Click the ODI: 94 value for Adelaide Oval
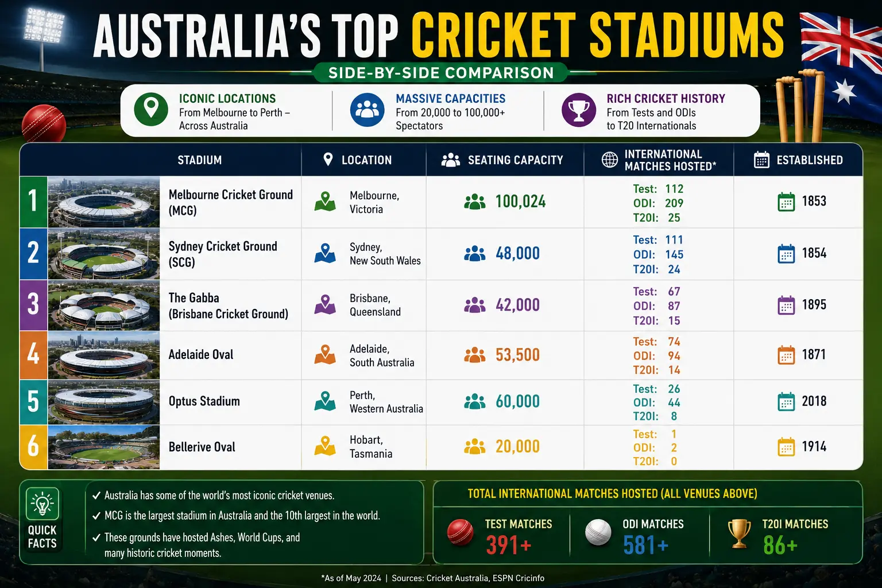Viewport: 882px width, 588px height. click(657, 356)
